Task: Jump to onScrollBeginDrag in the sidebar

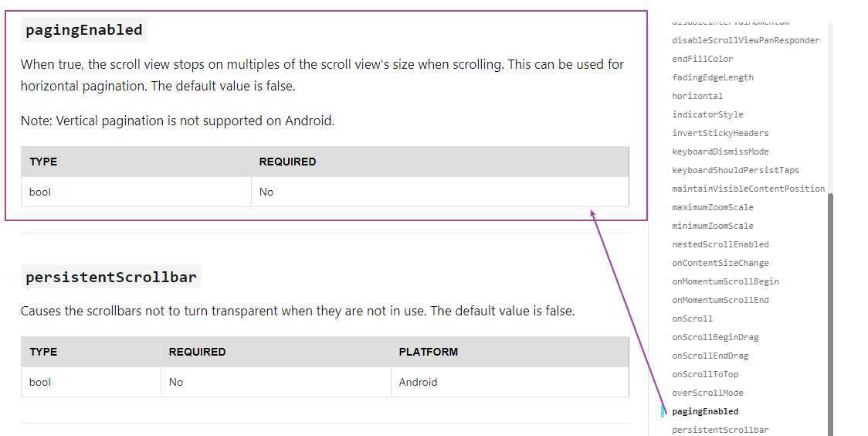Action: [x=715, y=337]
